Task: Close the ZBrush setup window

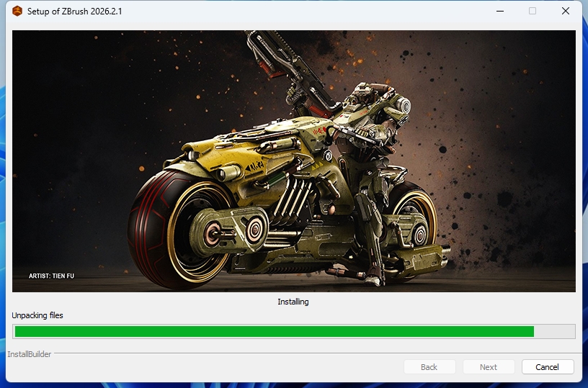Action: tap(566, 12)
